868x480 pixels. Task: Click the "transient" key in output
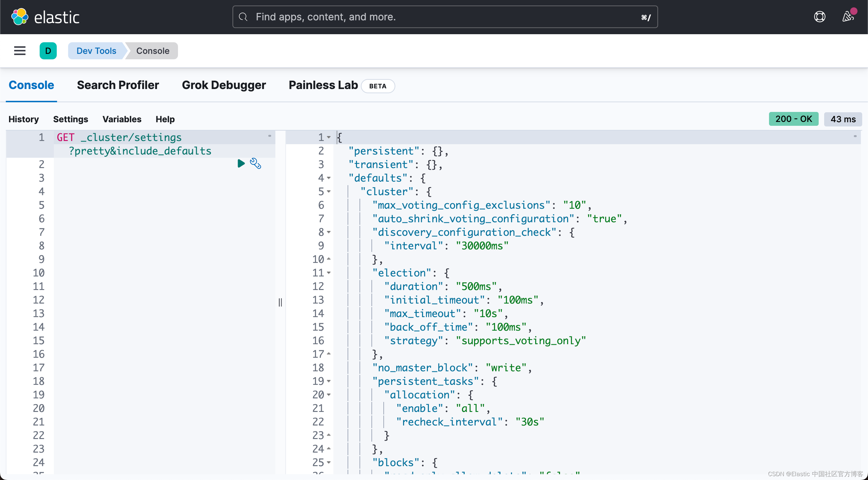tap(381, 165)
